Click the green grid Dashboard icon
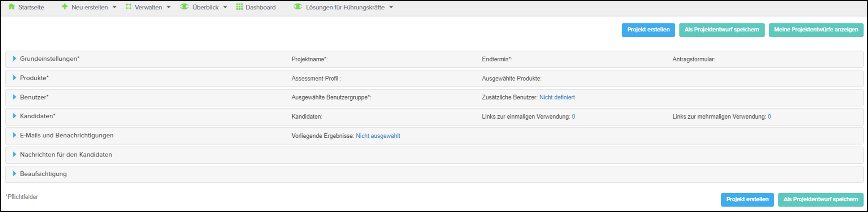Viewport: 868px width, 212px height. (x=239, y=7)
